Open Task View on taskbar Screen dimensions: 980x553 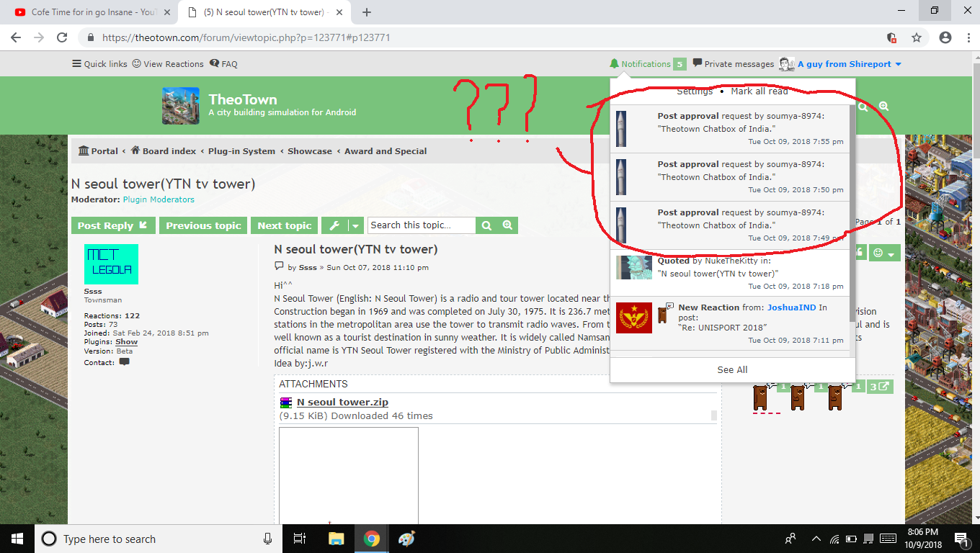pyautogui.click(x=300, y=539)
